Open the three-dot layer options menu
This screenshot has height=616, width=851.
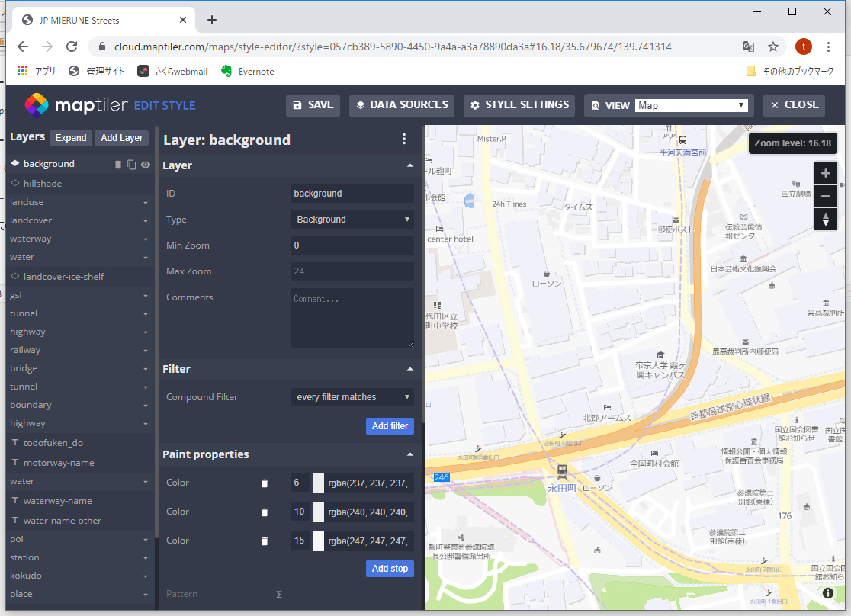point(404,139)
